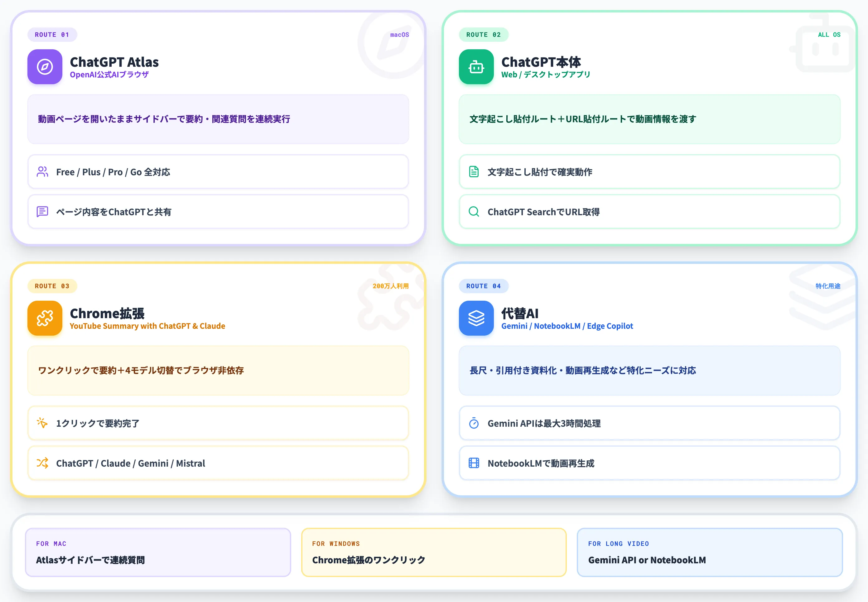Click the Gemini APIは最大3時間処理 text

544,423
